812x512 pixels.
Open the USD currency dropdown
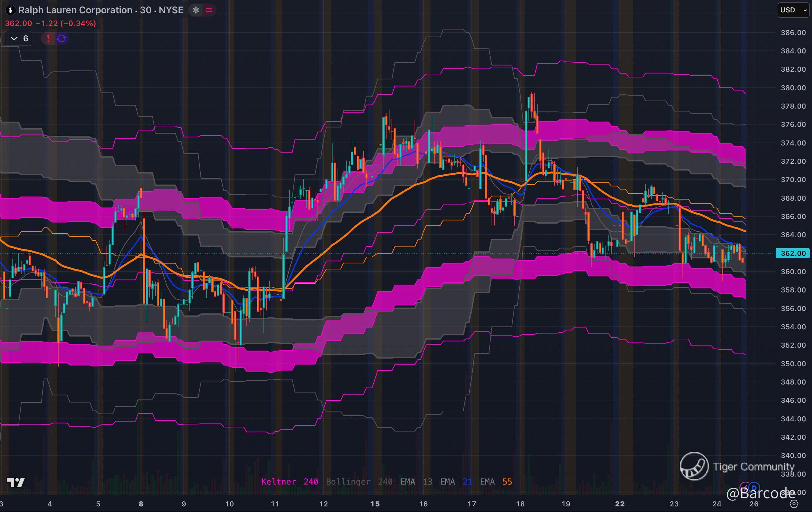click(x=793, y=10)
